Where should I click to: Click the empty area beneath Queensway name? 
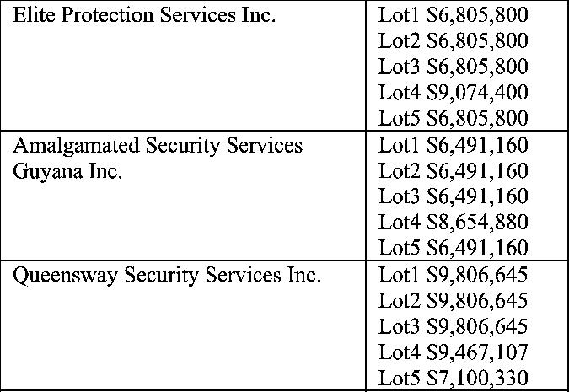coord(183,337)
